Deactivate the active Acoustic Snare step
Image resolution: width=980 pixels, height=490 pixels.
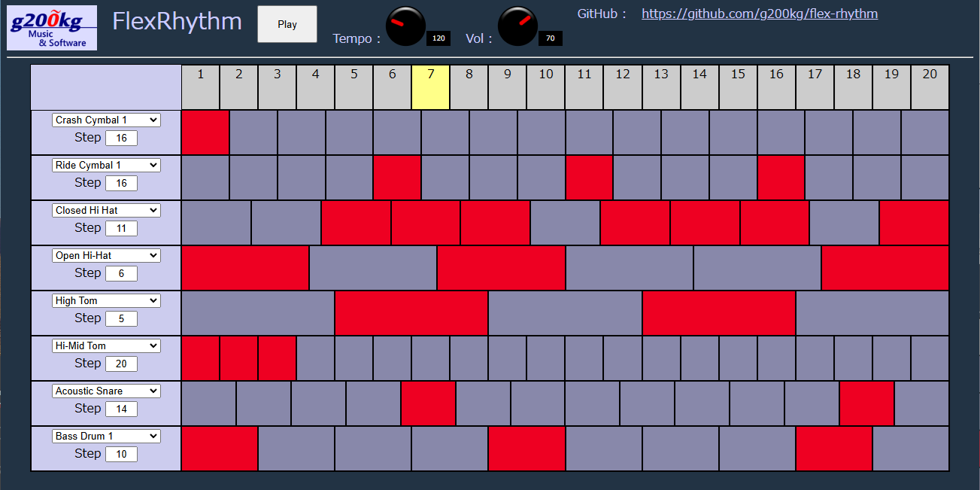pyautogui.click(x=429, y=403)
